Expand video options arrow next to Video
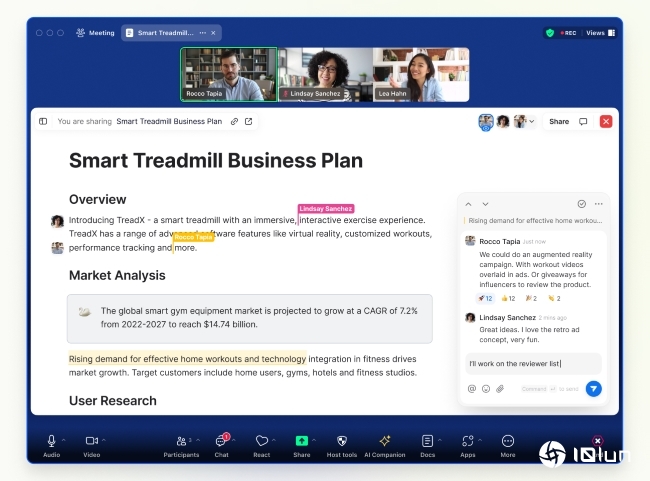This screenshot has width=650, height=481. (104, 440)
